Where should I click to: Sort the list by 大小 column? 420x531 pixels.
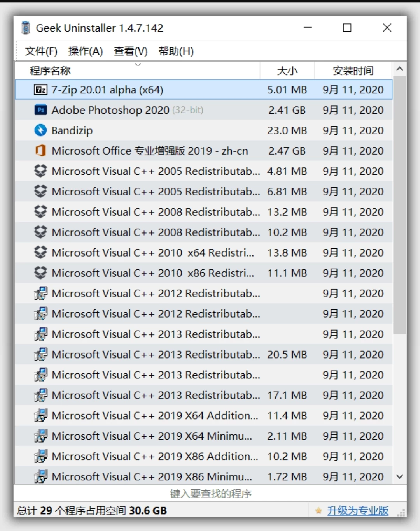click(287, 70)
